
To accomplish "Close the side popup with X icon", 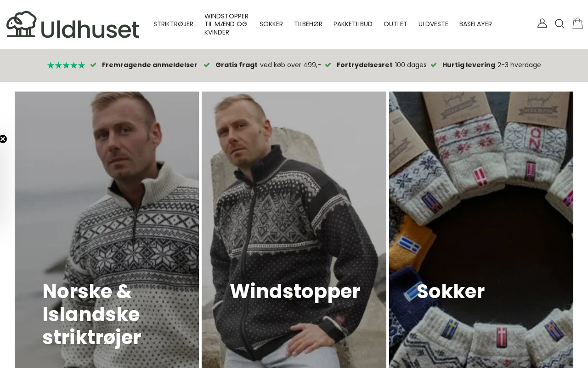I will [x=3, y=139].
